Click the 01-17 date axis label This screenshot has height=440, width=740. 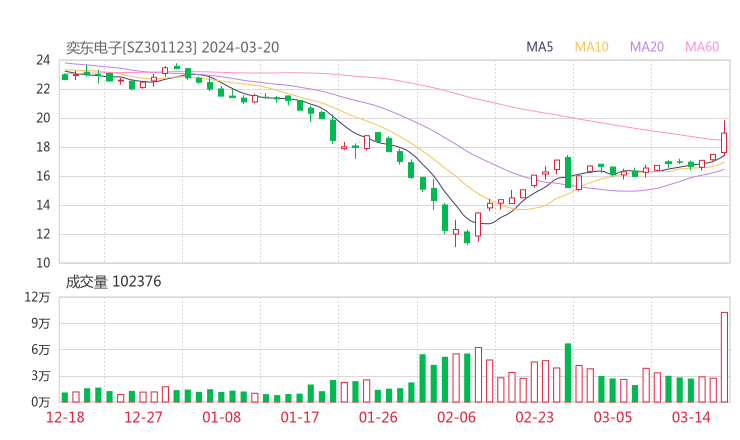300,417
